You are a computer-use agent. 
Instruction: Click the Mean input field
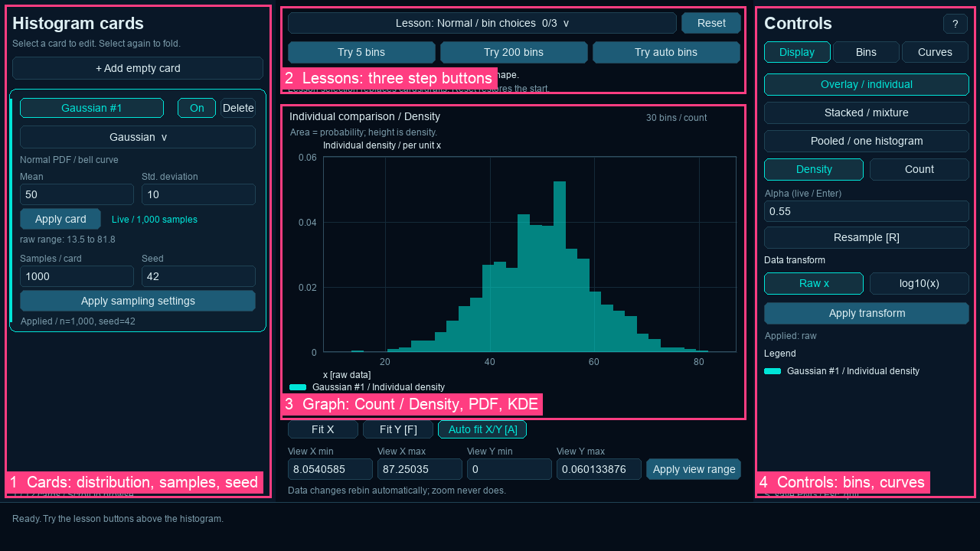point(77,194)
